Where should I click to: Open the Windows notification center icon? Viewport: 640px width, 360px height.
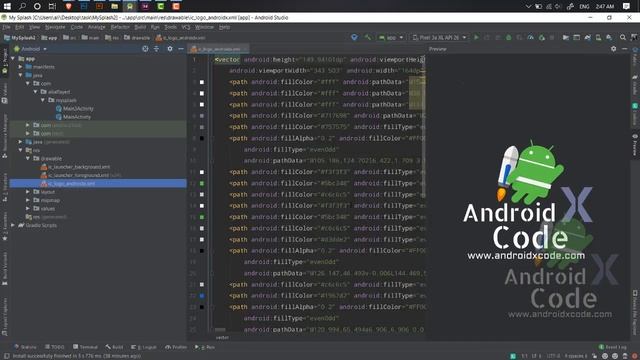(x=627, y=6)
